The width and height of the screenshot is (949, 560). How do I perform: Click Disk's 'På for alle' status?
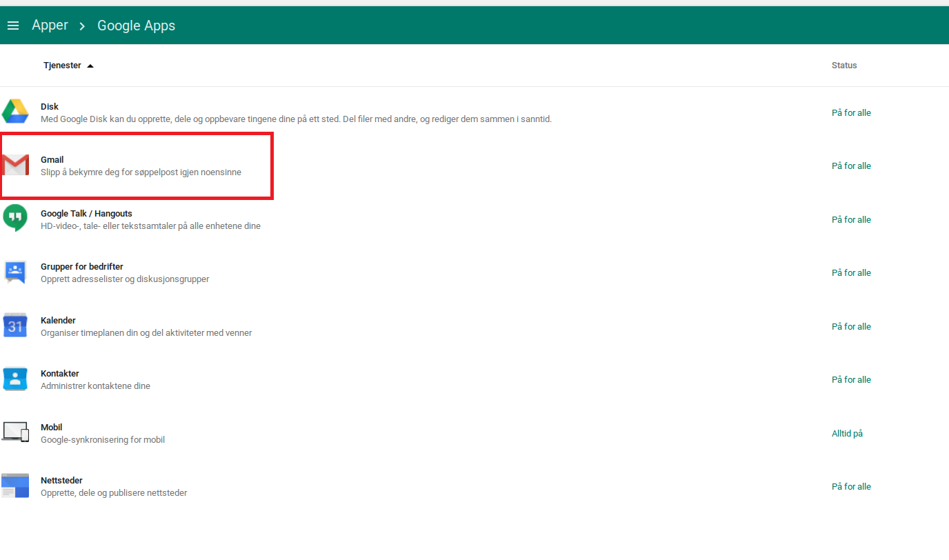coord(851,112)
